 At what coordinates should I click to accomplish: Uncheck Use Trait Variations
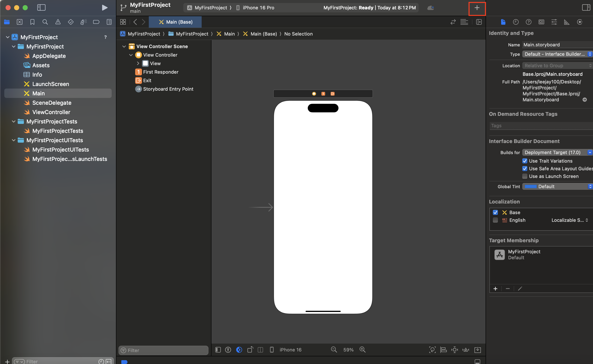point(525,161)
